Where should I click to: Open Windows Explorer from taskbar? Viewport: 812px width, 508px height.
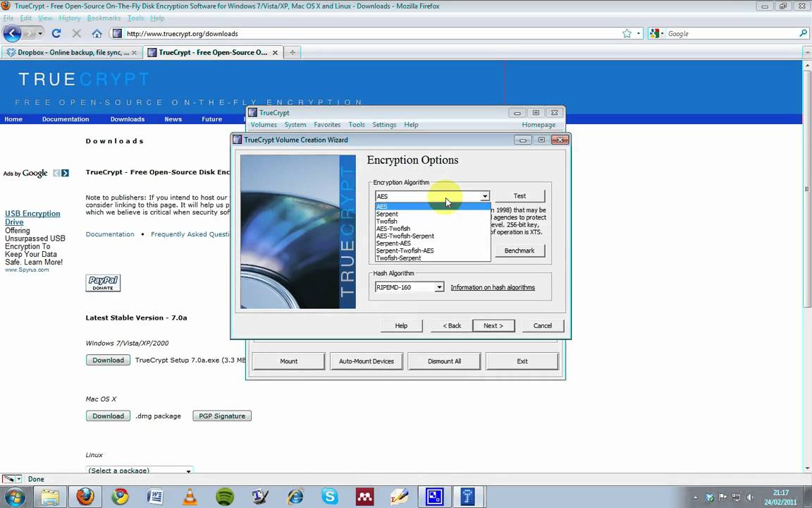(50, 497)
